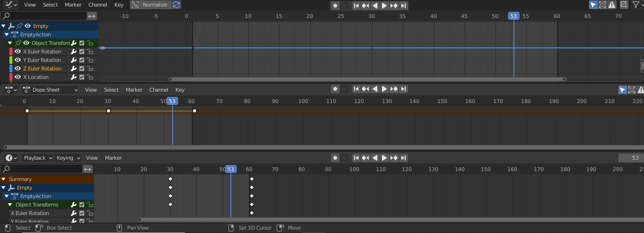Open the Graph Editor Key menu
This screenshot has width=644, height=233.
[x=119, y=5]
